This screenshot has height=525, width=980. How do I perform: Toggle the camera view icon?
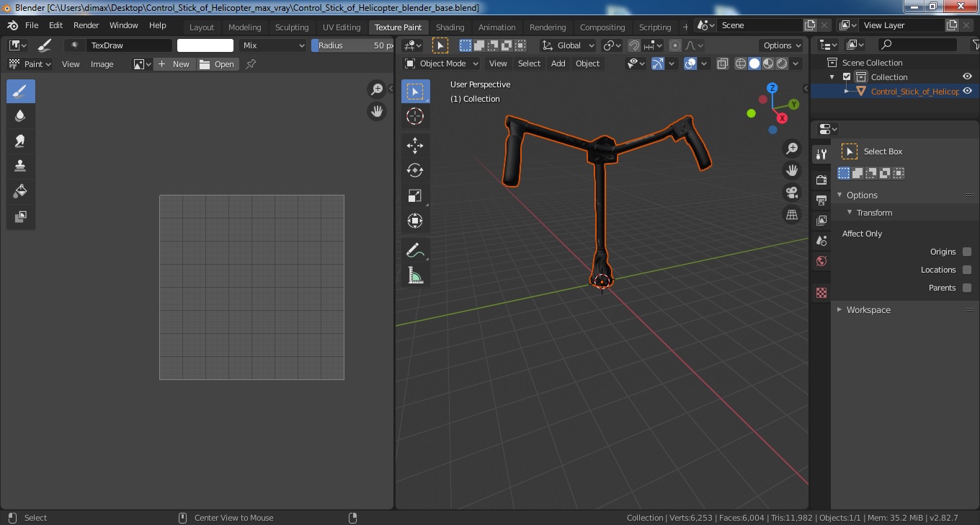click(x=792, y=193)
